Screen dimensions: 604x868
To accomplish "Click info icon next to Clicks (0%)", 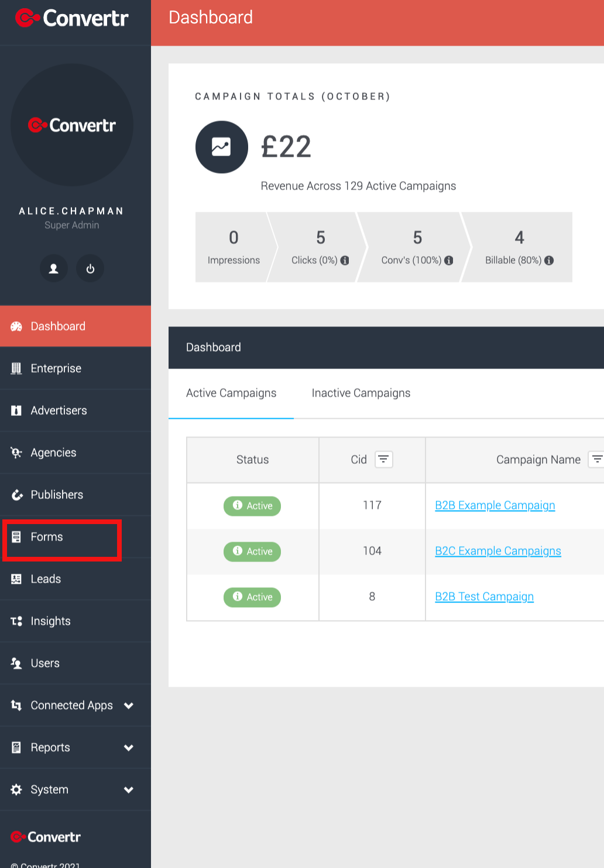I will (x=345, y=260).
